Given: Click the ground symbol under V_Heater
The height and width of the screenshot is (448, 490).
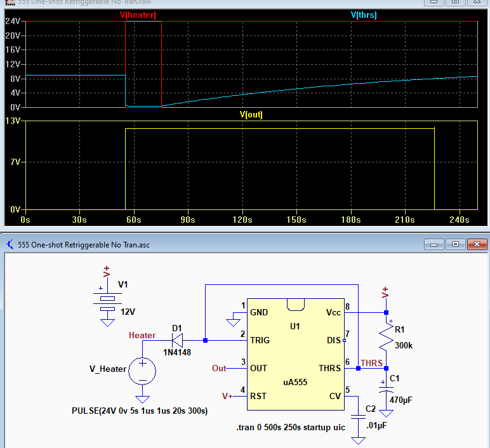Looking at the screenshot, I should point(143,400).
